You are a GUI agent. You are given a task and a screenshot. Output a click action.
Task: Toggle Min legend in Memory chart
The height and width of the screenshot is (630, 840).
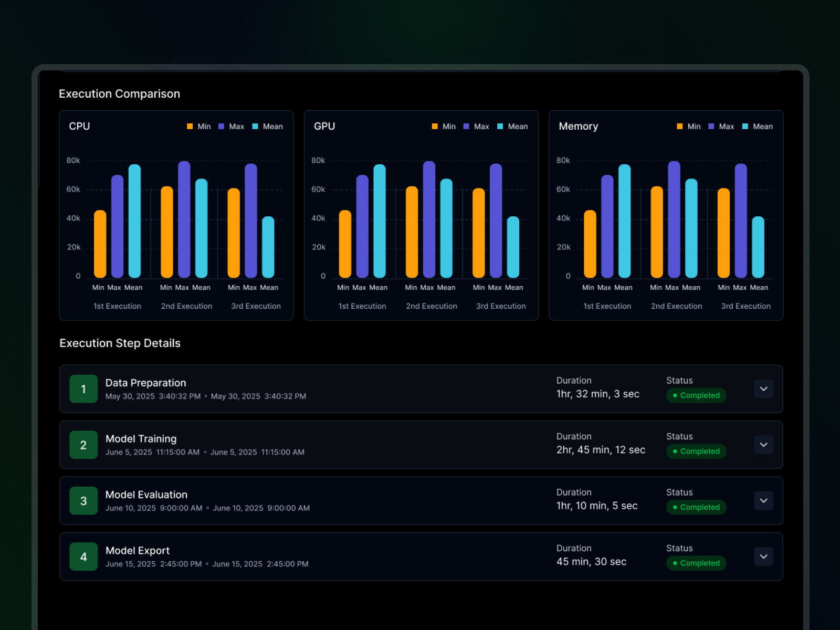(x=689, y=127)
